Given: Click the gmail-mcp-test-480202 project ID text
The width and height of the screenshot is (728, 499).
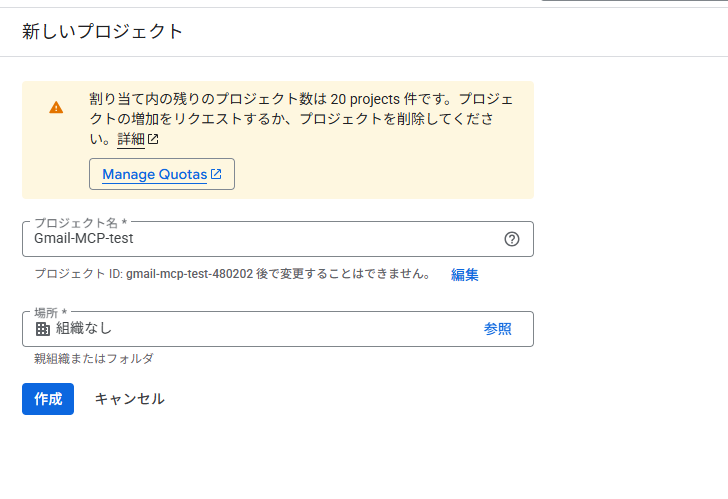Looking at the screenshot, I should click(x=189, y=274).
